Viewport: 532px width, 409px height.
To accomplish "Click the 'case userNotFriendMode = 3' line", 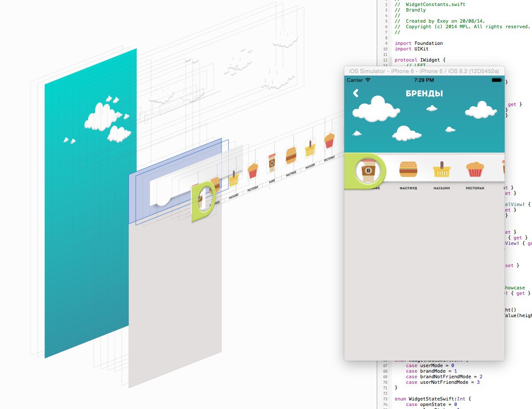I will point(443,382).
